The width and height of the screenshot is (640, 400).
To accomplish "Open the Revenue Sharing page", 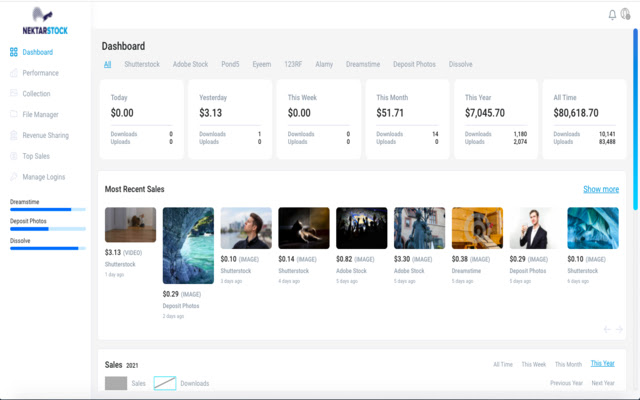I will click(x=45, y=135).
